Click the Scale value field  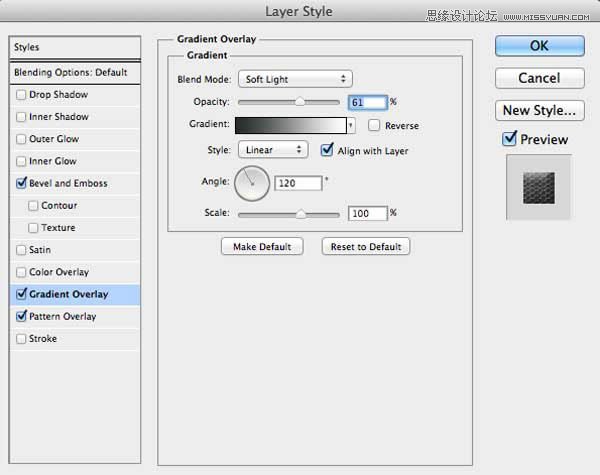click(367, 213)
